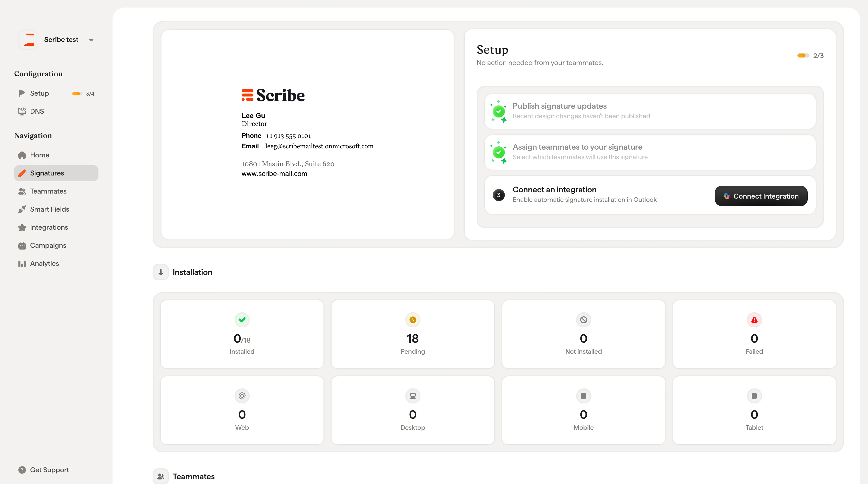Click Connect an integration step title
The width and height of the screenshot is (868, 484).
(554, 190)
